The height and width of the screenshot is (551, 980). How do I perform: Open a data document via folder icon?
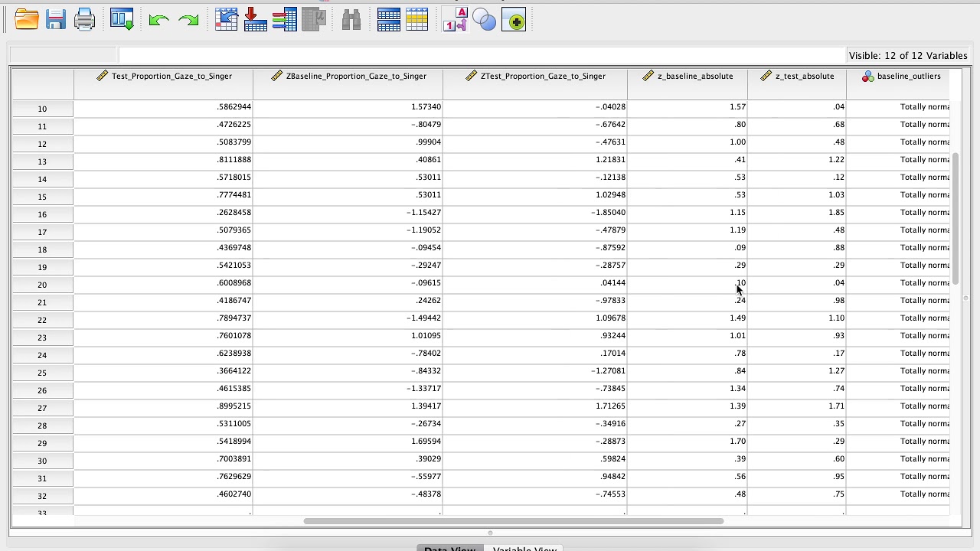(x=27, y=20)
